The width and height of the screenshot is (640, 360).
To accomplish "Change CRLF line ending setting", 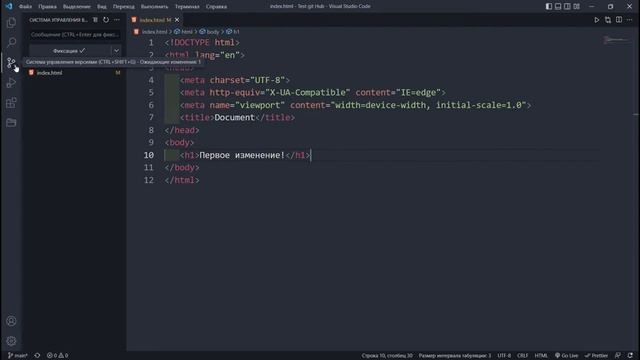I will click(522, 356).
